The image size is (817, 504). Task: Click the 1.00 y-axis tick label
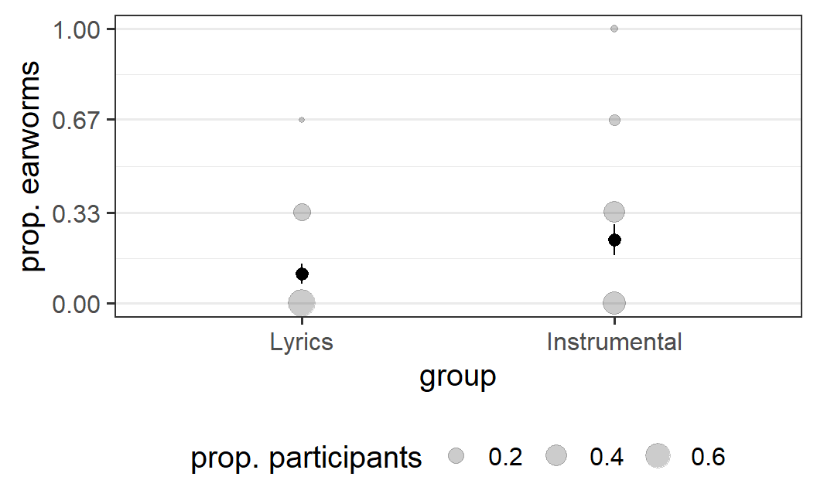[76, 29]
